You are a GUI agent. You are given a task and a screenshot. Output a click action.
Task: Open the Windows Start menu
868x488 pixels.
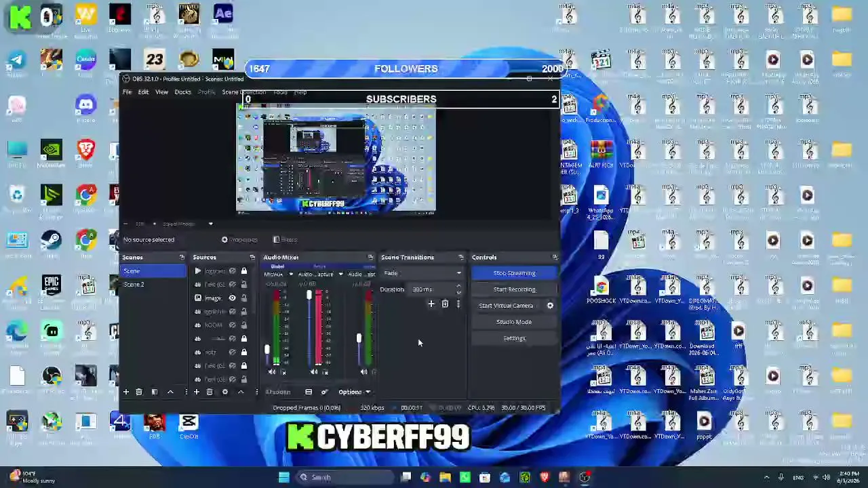[284, 477]
